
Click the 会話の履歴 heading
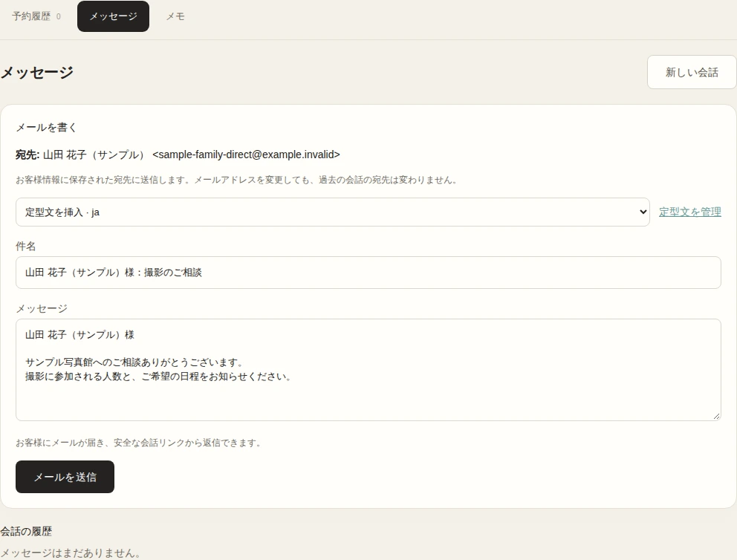tap(26, 531)
